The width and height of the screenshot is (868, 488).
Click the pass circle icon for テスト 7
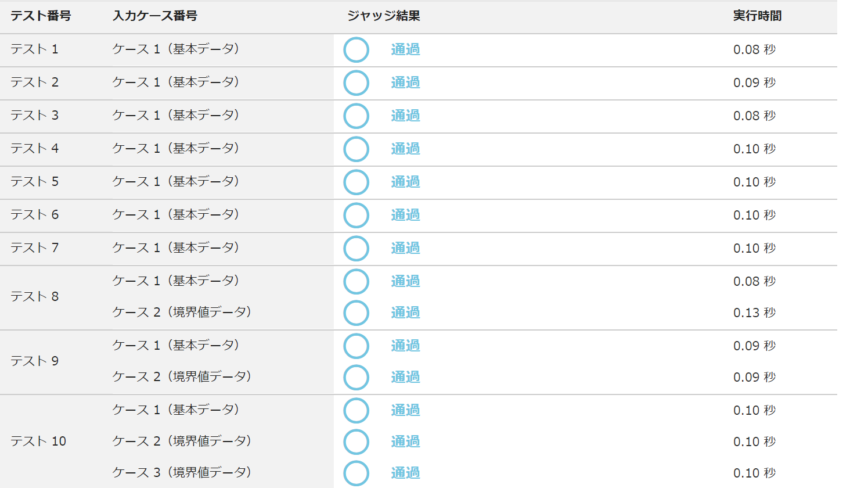point(356,249)
